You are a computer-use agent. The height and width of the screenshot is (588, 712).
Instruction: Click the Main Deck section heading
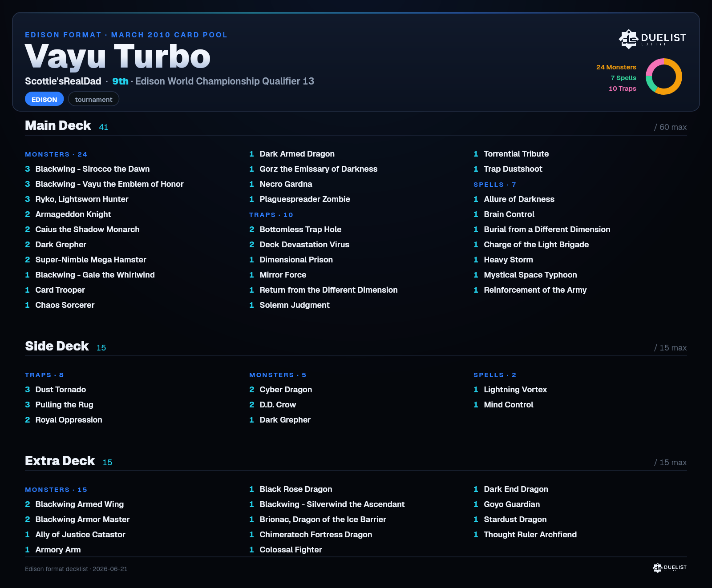pyautogui.click(x=58, y=125)
